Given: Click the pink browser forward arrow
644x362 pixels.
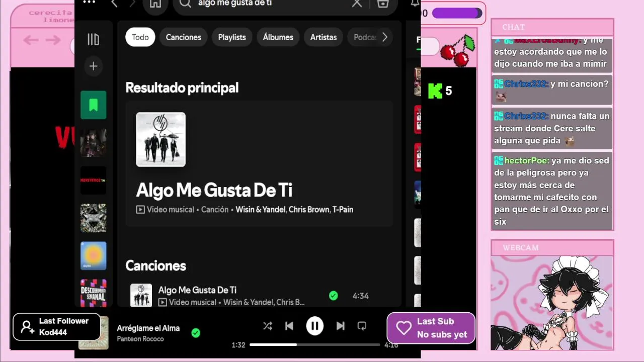Looking at the screenshot, I should coord(53,40).
